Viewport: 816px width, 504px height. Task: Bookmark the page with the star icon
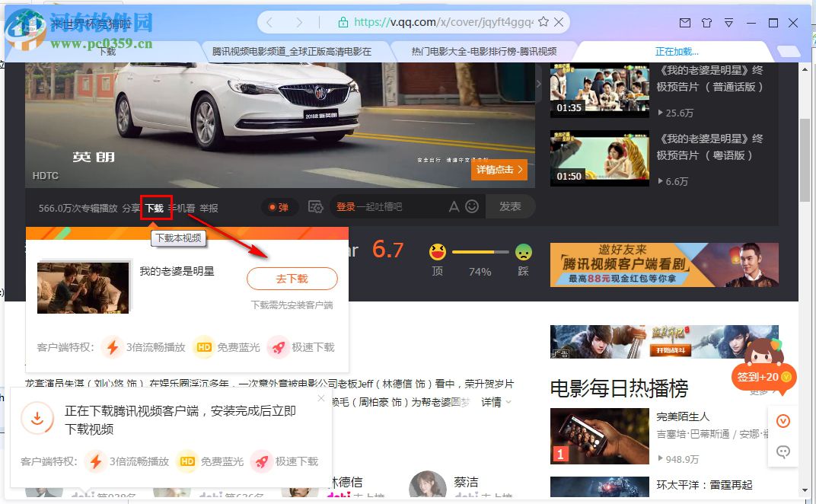tap(545, 22)
